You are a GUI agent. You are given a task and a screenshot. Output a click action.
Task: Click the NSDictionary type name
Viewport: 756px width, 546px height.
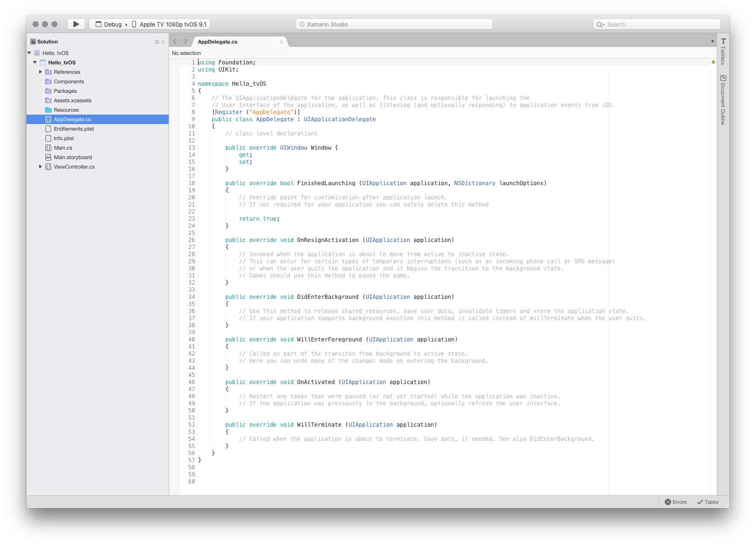(475, 183)
